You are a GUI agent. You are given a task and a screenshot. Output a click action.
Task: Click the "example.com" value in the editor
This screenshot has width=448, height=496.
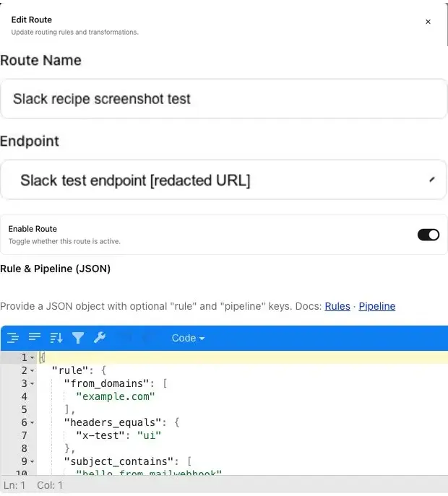click(x=115, y=396)
